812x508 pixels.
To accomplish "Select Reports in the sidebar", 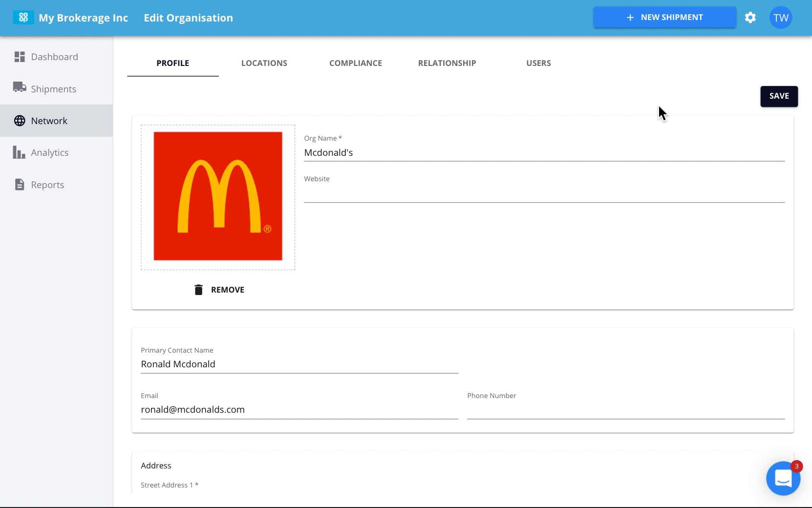I will coord(57,185).
